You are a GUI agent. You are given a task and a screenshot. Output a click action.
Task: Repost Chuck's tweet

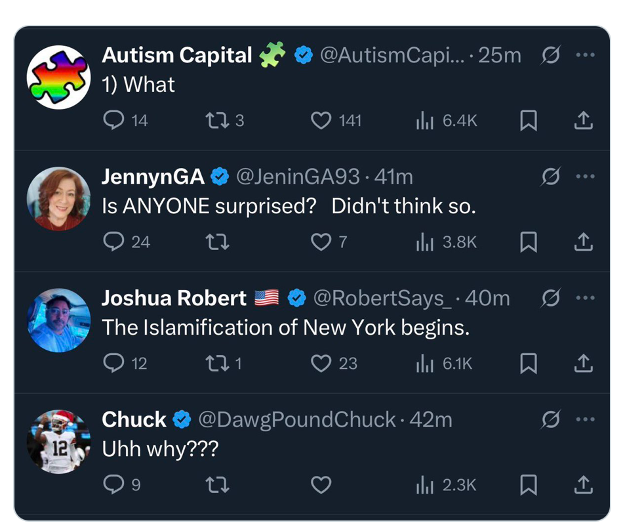[215, 484]
